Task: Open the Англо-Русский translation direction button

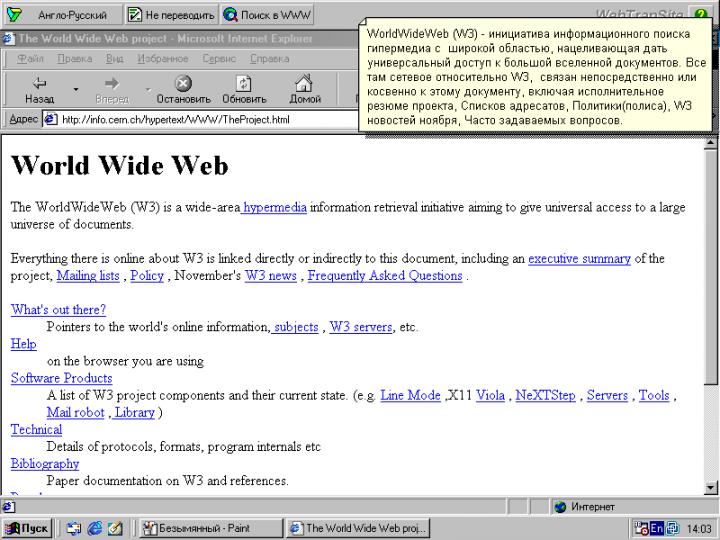Action: pyautogui.click(x=63, y=15)
